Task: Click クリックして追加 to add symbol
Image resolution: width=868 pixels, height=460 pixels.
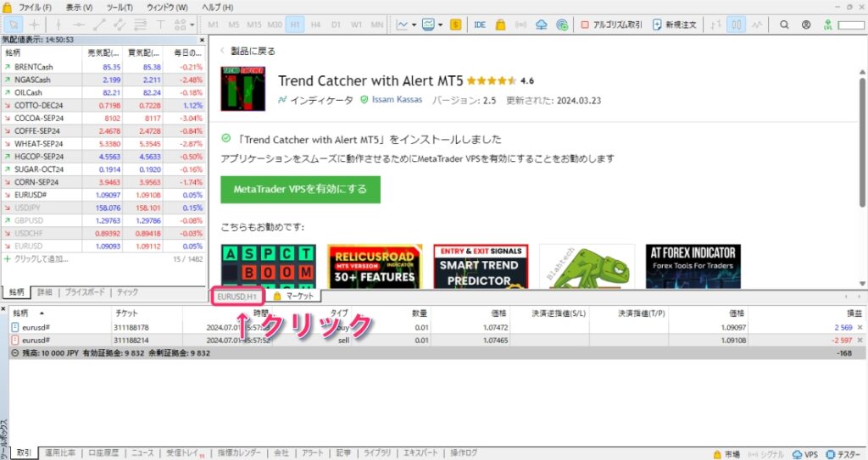Action: (x=41, y=259)
